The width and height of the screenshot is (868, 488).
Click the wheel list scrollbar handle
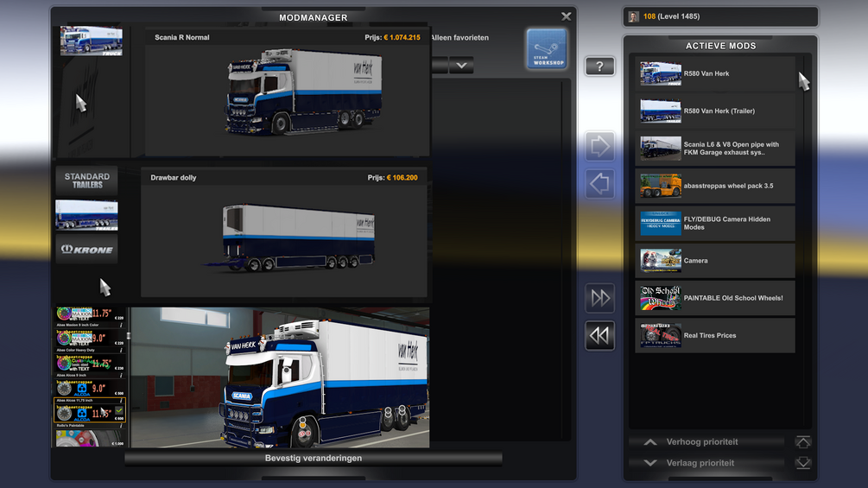[129, 335]
